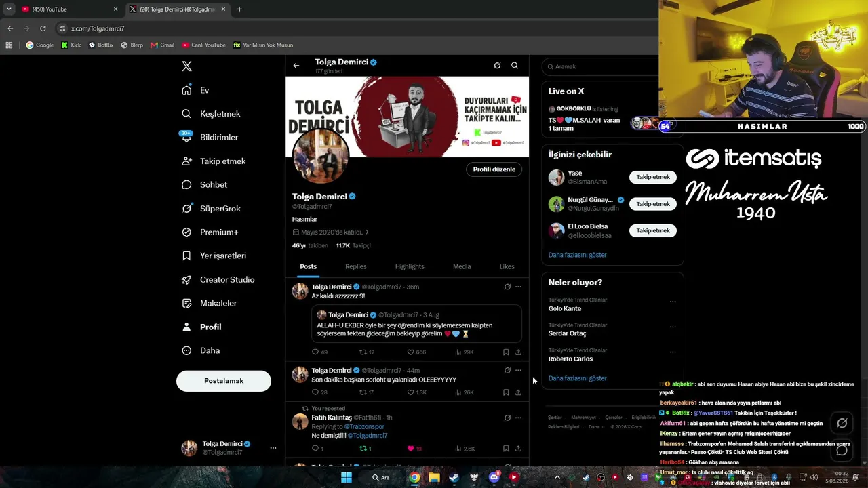Ask Grok about the "Az kaldı" post

click(x=507, y=287)
